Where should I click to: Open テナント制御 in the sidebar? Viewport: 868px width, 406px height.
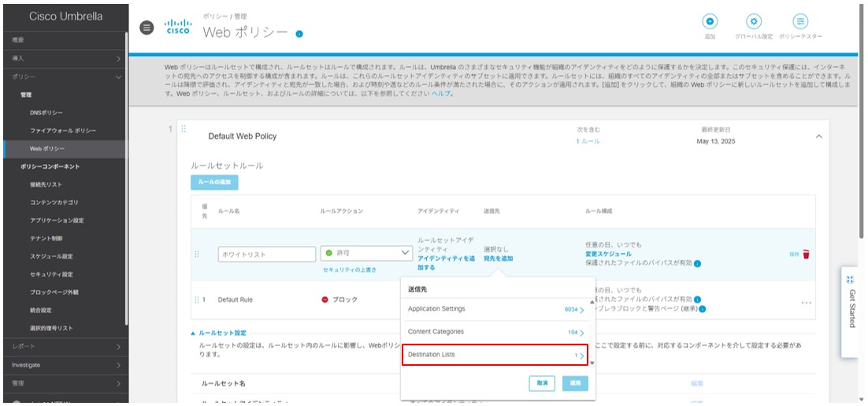46,238
